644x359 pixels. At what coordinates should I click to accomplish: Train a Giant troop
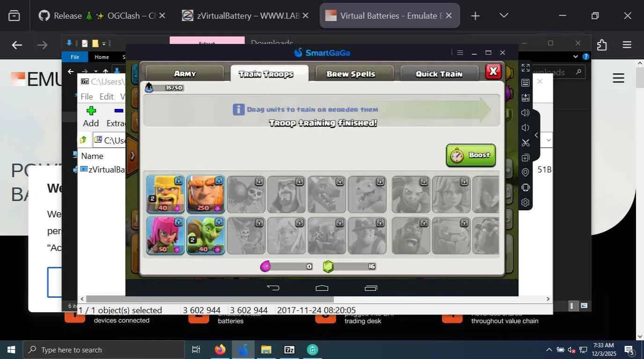[x=206, y=194]
